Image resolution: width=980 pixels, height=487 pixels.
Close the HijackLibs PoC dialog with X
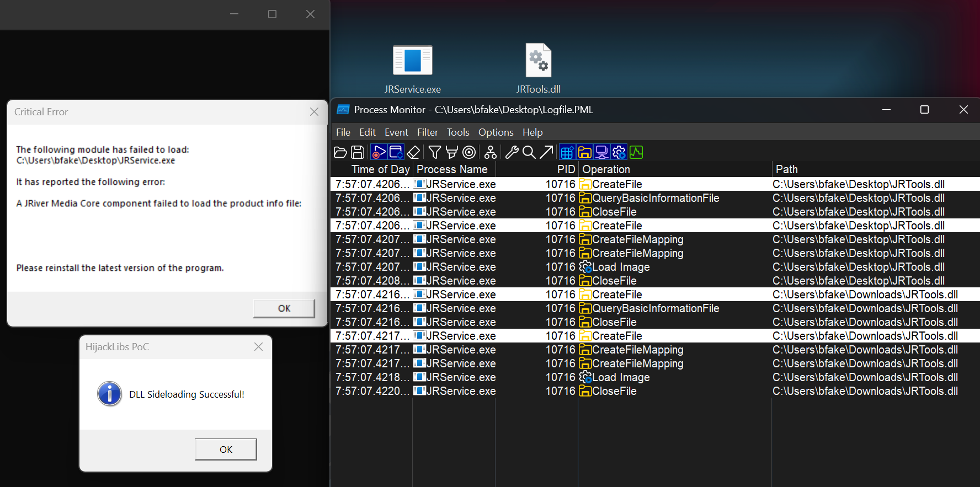258,346
